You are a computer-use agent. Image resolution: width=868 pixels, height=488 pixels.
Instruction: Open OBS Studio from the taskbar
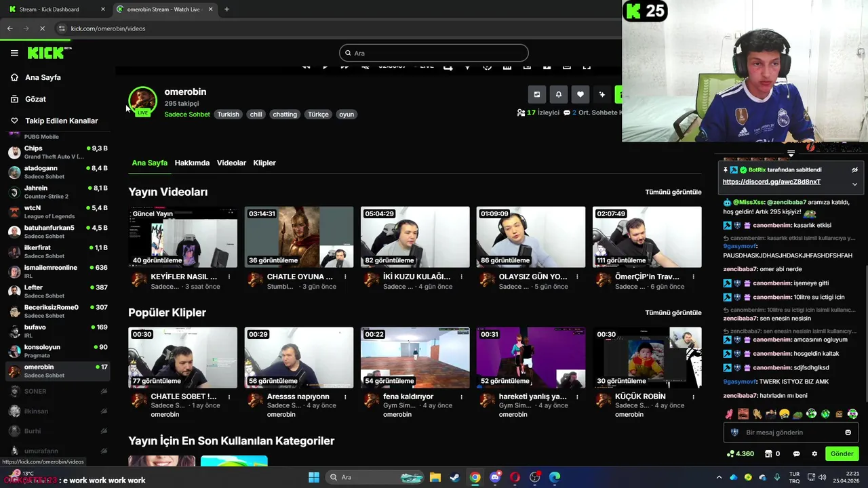[x=535, y=477]
